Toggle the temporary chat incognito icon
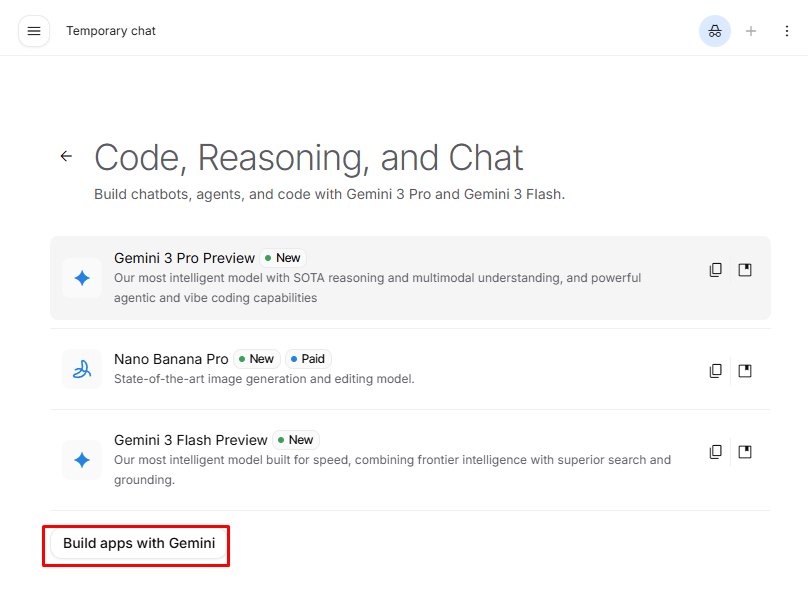 (x=714, y=31)
